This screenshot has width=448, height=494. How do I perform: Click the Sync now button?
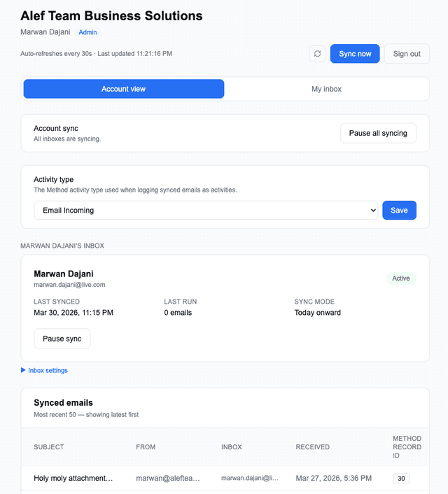(x=355, y=54)
